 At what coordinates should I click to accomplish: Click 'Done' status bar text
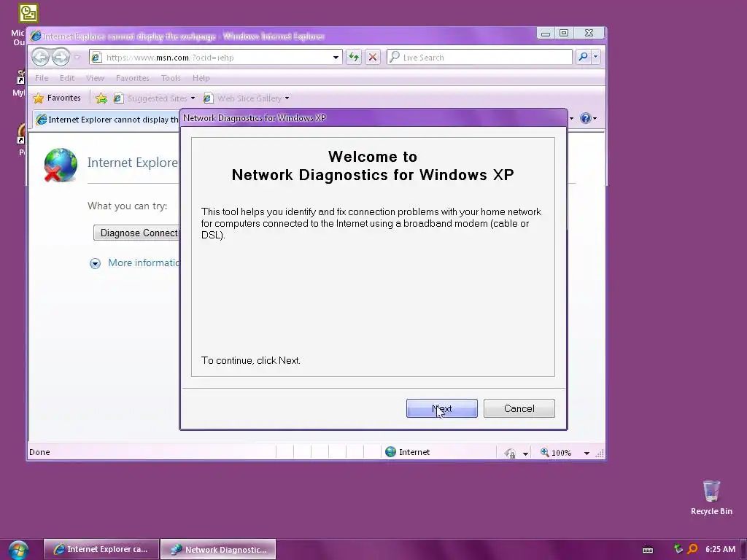coord(39,452)
